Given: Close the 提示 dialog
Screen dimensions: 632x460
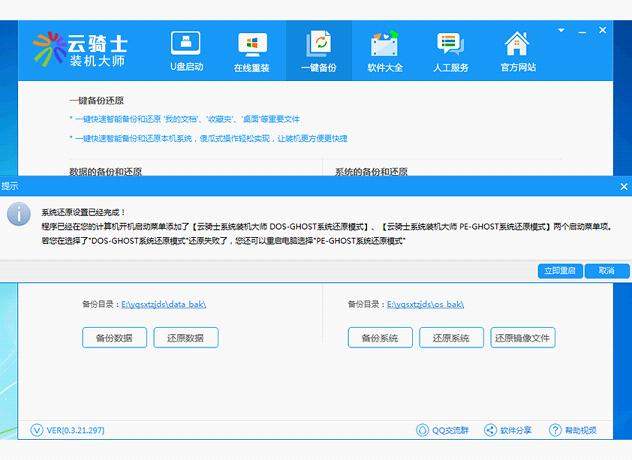Looking at the screenshot, I should tap(624, 186).
